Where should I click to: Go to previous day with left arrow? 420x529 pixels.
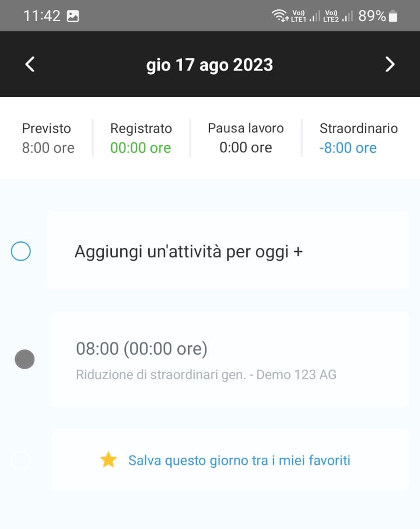coord(30,64)
